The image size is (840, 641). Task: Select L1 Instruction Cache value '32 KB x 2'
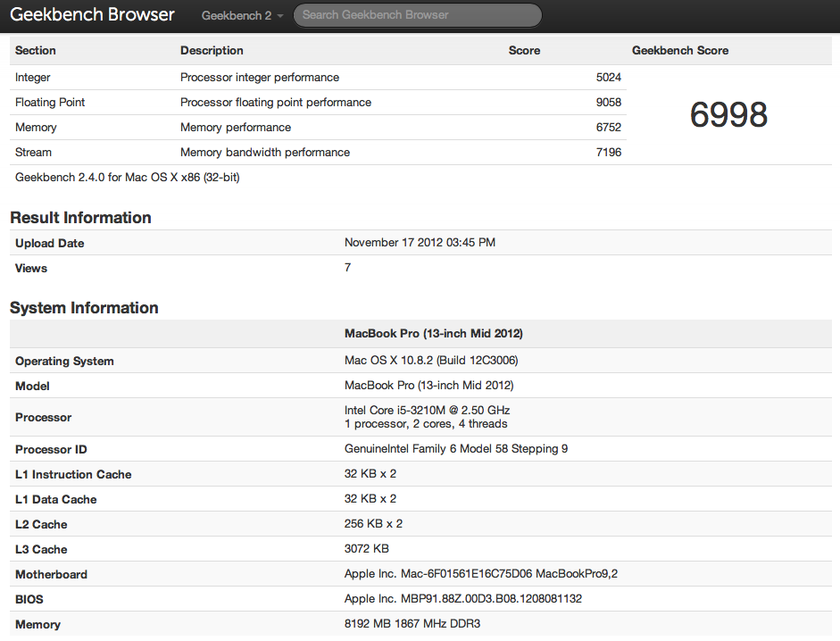(370, 474)
